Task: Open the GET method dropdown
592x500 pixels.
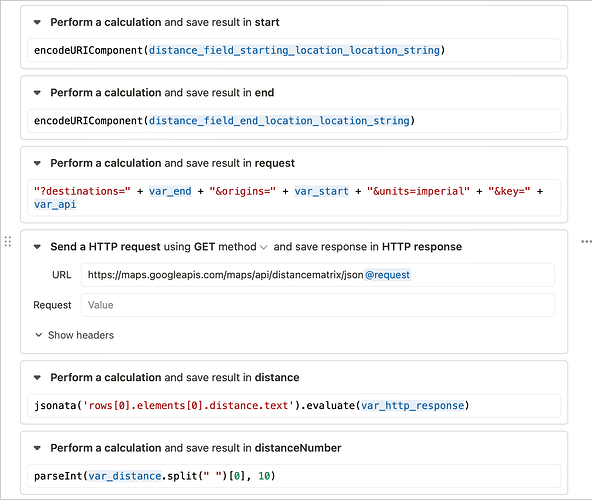Action: pyautogui.click(x=231, y=247)
